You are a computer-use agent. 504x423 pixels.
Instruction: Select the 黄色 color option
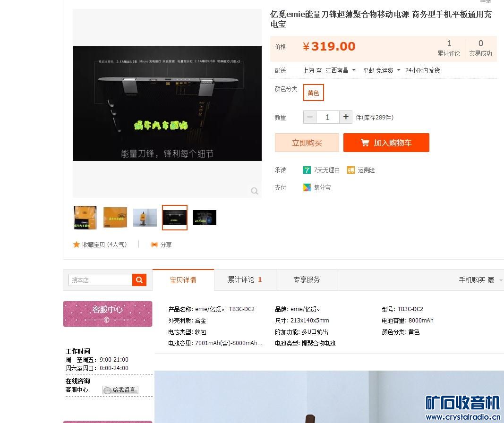point(313,93)
